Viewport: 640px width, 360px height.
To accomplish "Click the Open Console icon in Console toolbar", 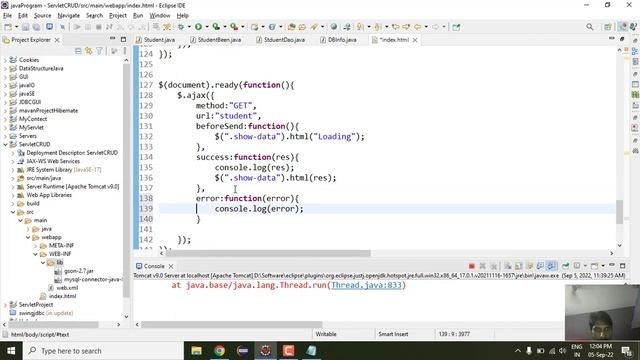I will (596, 266).
